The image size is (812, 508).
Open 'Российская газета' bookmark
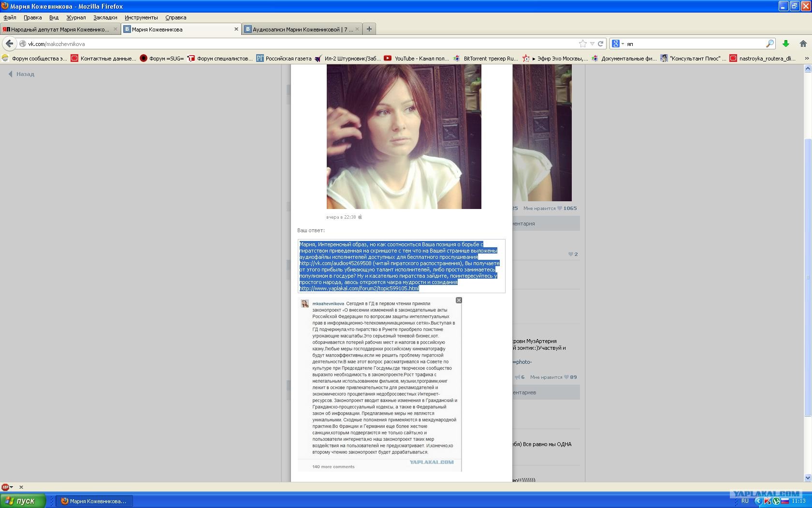[x=284, y=58]
